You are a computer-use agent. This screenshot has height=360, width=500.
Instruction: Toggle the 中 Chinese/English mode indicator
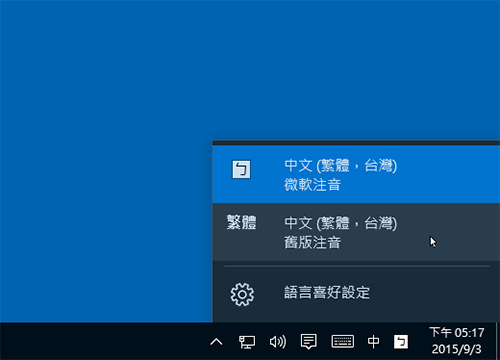(373, 342)
